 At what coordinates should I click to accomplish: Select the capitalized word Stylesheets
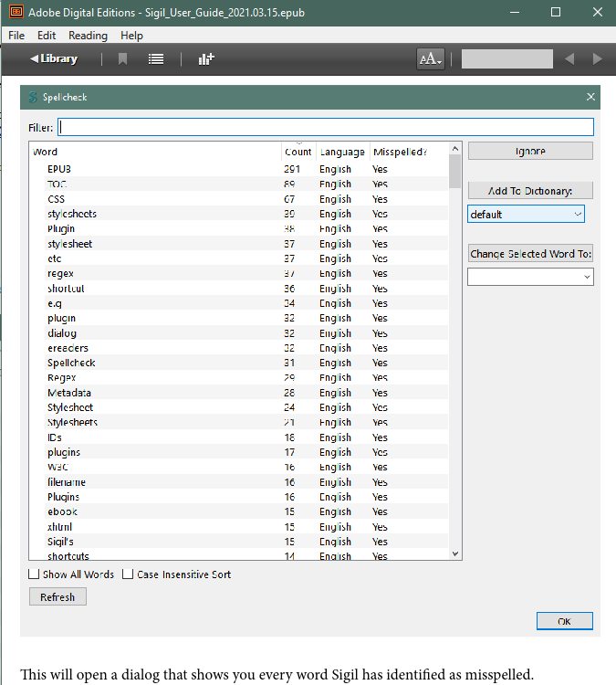pos(72,422)
